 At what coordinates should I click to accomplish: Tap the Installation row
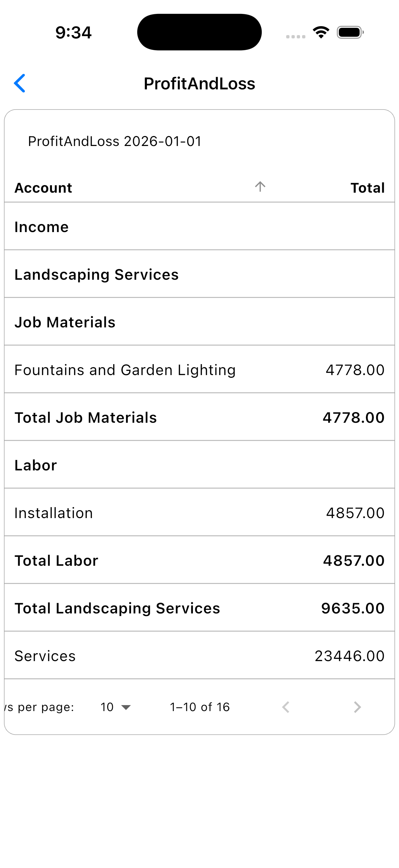point(199,512)
